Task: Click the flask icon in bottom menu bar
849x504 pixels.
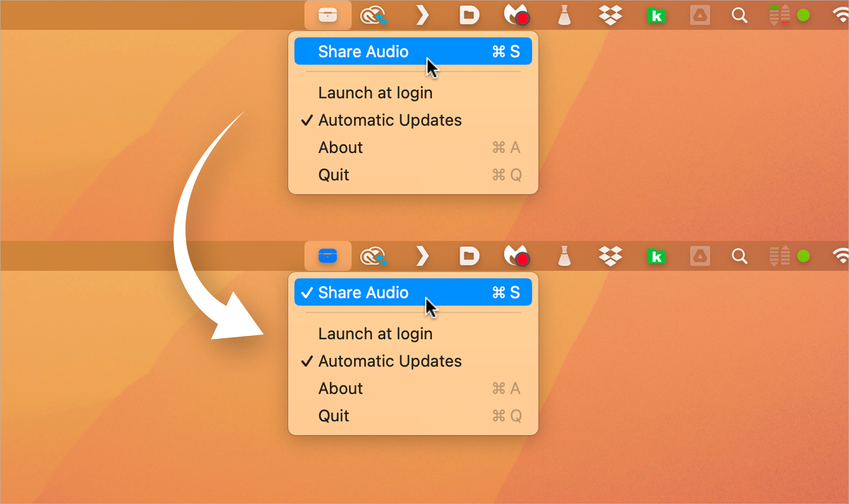Action: 564,256
